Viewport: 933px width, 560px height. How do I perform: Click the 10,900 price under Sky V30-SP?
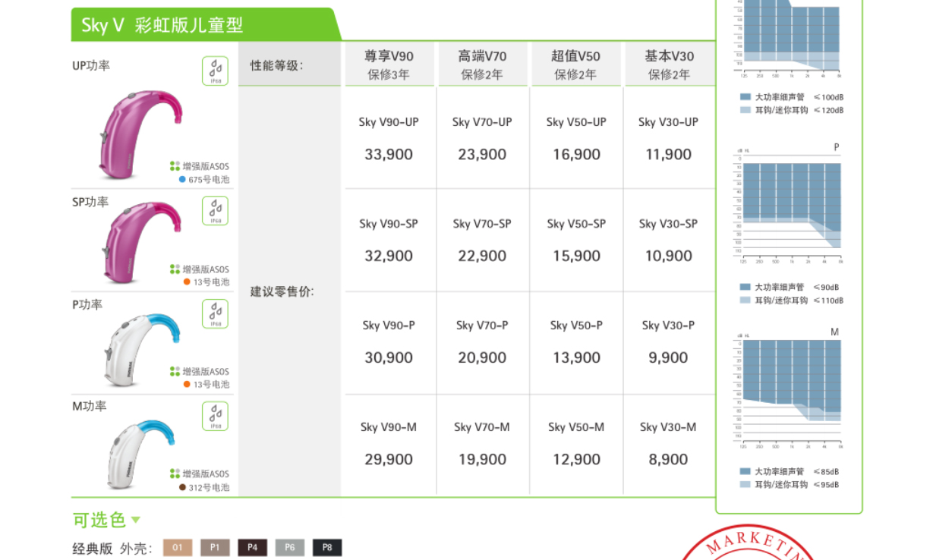point(669,256)
